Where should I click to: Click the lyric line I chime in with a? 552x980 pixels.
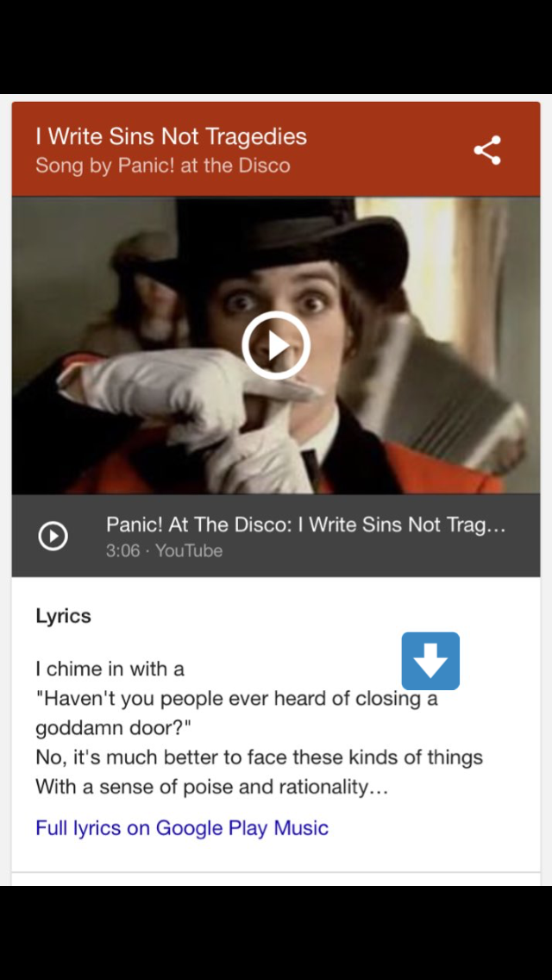(x=110, y=669)
